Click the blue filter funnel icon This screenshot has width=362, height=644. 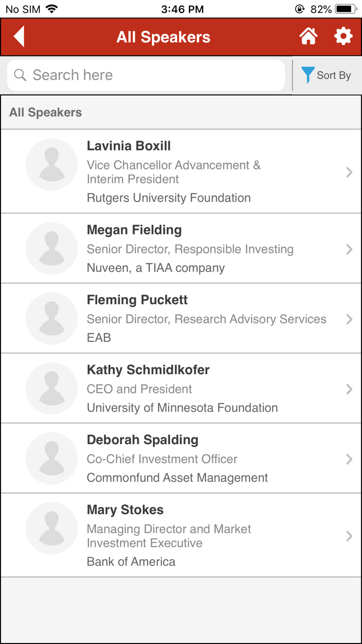308,75
